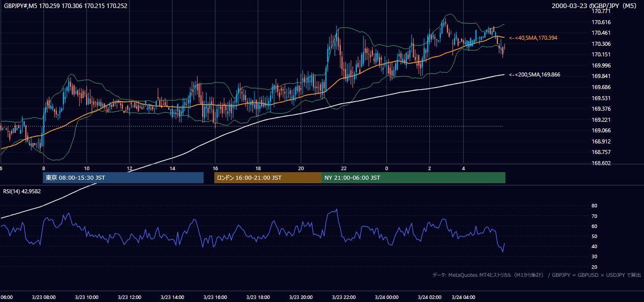
Task: Click hour label 14 on price chart axis
Action: pos(172,168)
